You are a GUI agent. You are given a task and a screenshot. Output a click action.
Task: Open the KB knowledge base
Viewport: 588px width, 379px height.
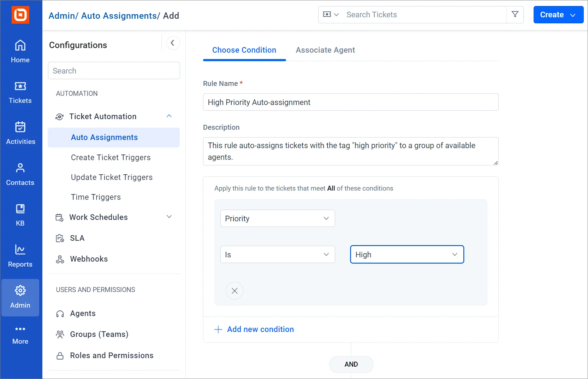point(20,215)
